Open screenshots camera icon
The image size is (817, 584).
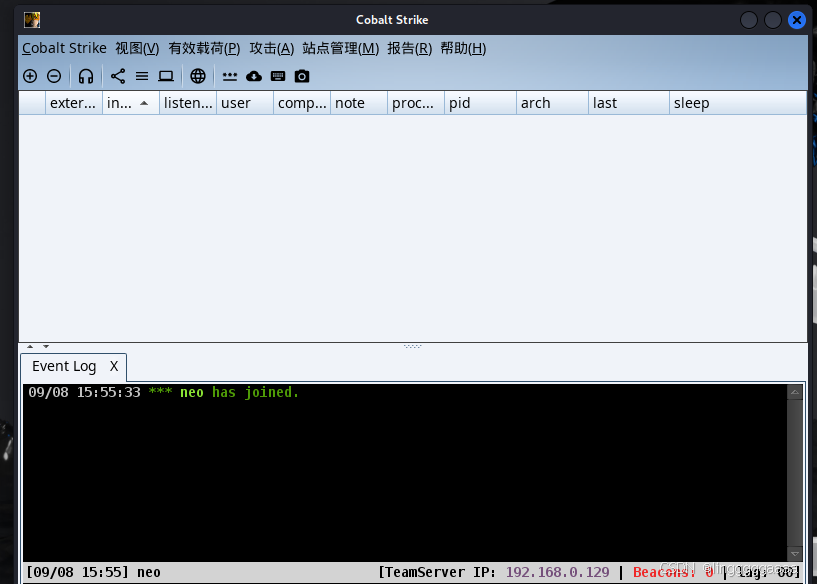302,76
